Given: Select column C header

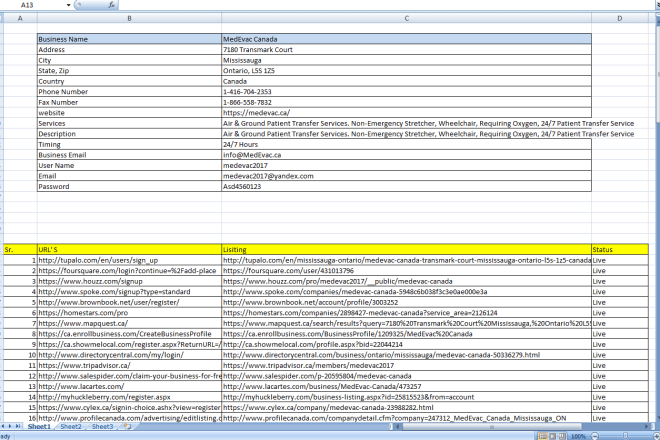Looking at the screenshot, I should point(406,18).
